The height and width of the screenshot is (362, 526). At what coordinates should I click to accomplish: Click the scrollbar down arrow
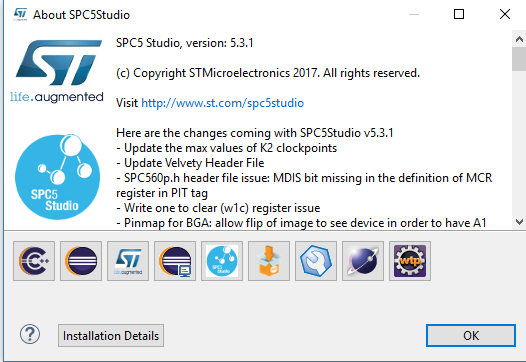[x=519, y=222]
